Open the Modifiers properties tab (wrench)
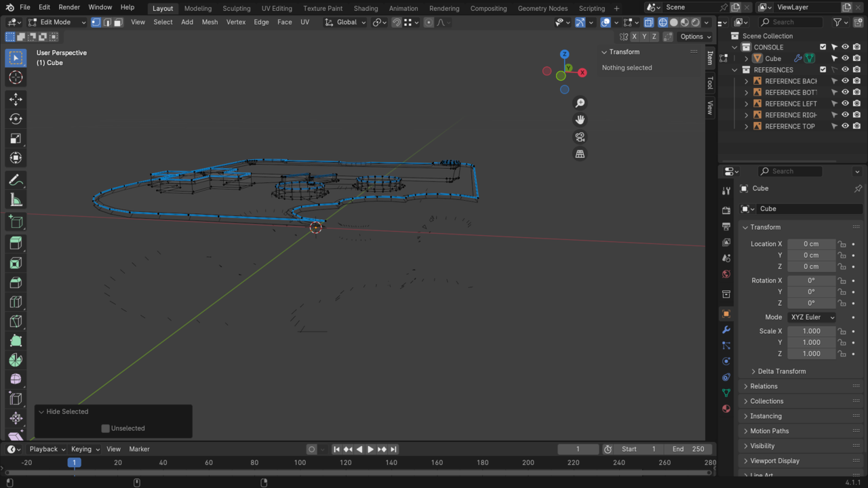Image resolution: width=868 pixels, height=488 pixels. click(726, 329)
